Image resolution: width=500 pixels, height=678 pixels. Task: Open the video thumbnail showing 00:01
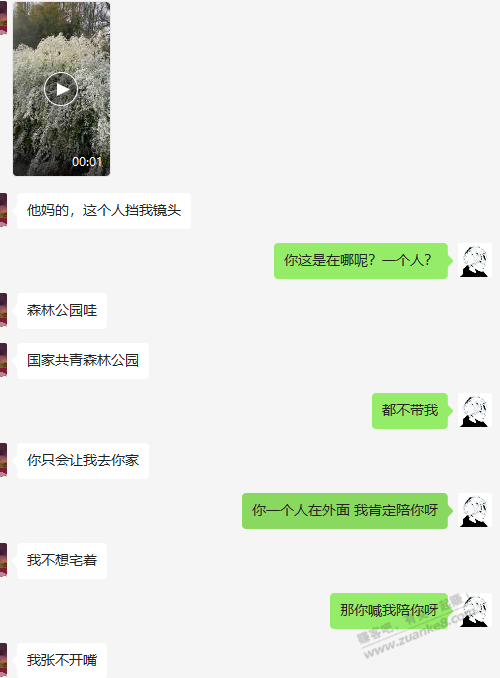(61, 89)
